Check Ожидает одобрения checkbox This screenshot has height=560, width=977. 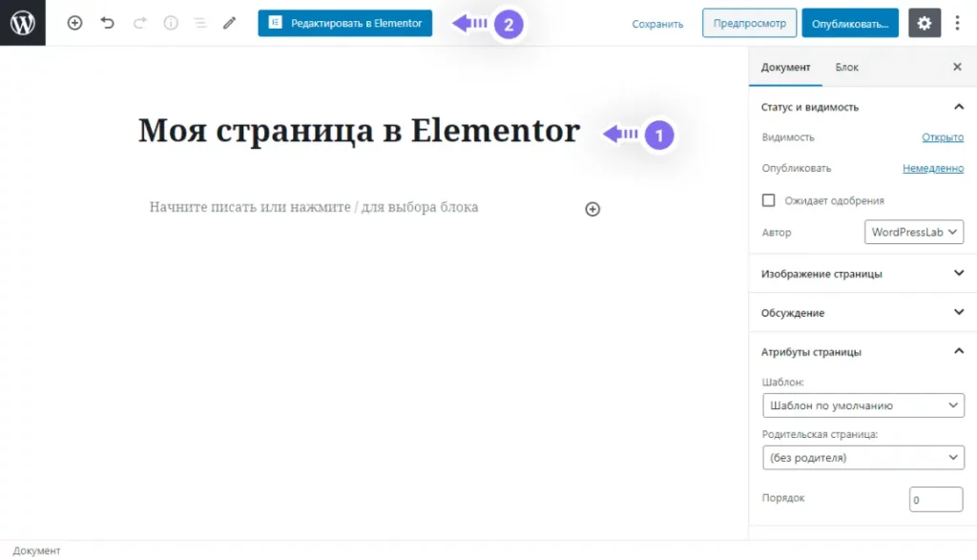coord(768,200)
